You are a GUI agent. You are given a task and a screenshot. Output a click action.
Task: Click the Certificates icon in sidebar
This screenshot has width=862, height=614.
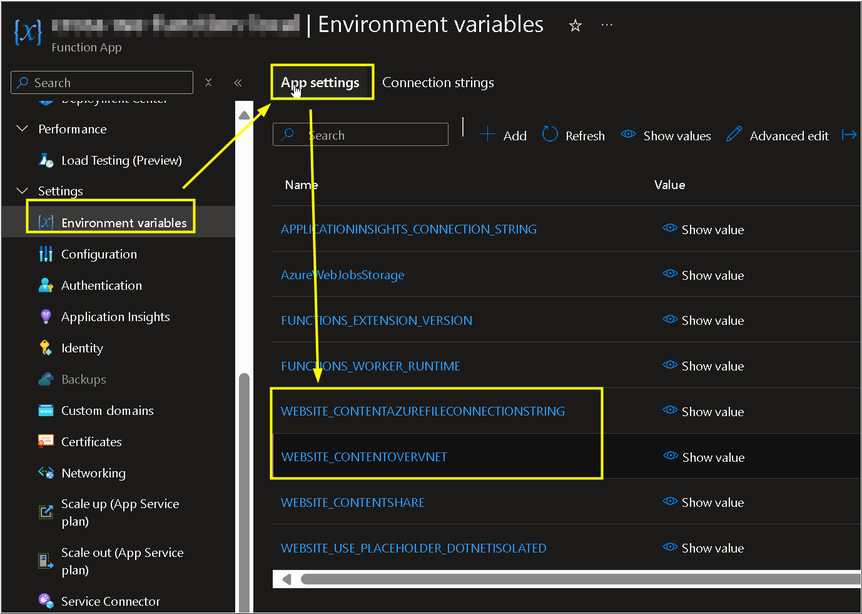[x=45, y=441]
